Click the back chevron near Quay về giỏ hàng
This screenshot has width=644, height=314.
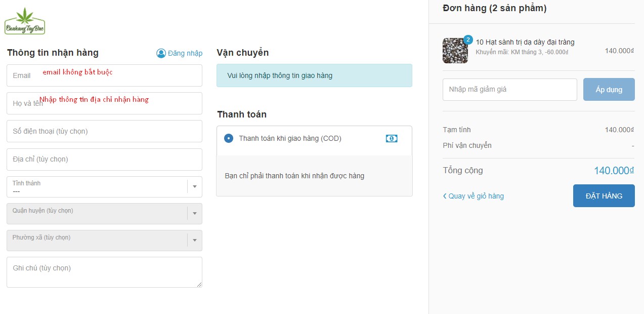point(445,196)
